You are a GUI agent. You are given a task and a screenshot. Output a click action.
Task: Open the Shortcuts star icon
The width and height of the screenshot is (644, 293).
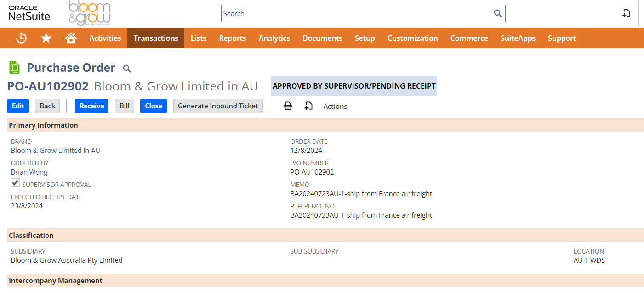(46, 38)
